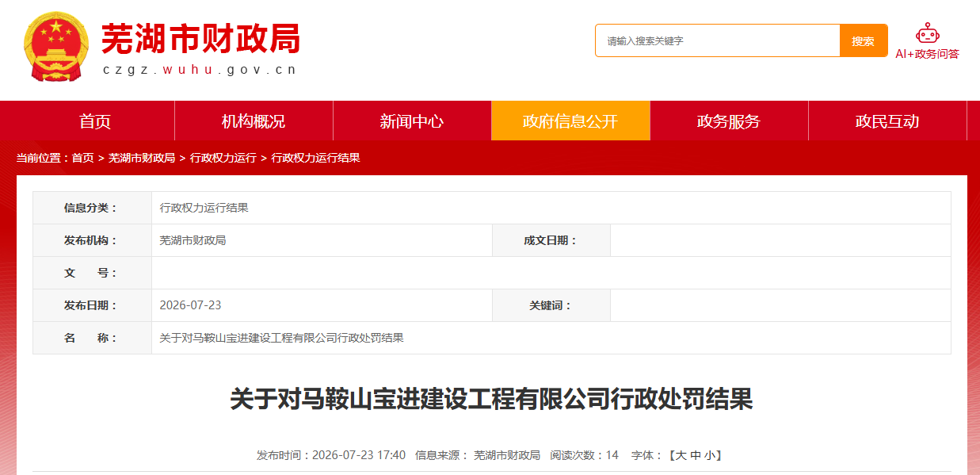Click the czgz.wuhu.gov.cn domain text
Image resolution: width=980 pixels, height=475 pixels.
tap(200, 70)
